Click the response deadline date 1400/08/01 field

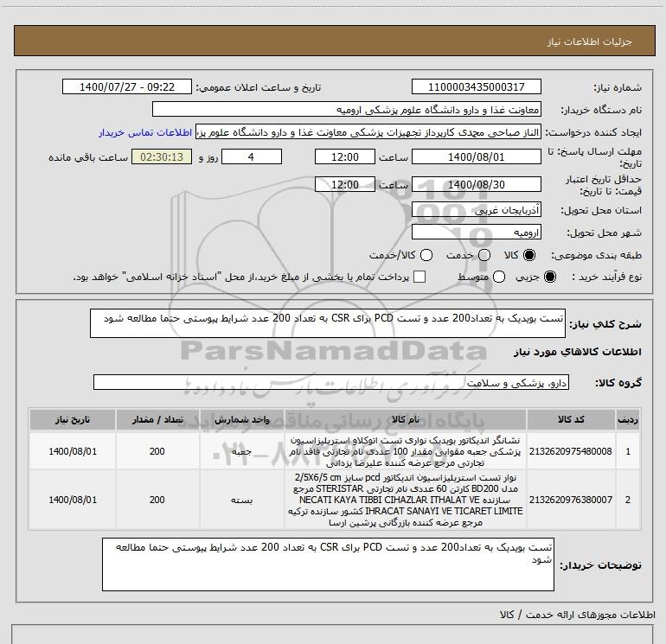coord(476,156)
